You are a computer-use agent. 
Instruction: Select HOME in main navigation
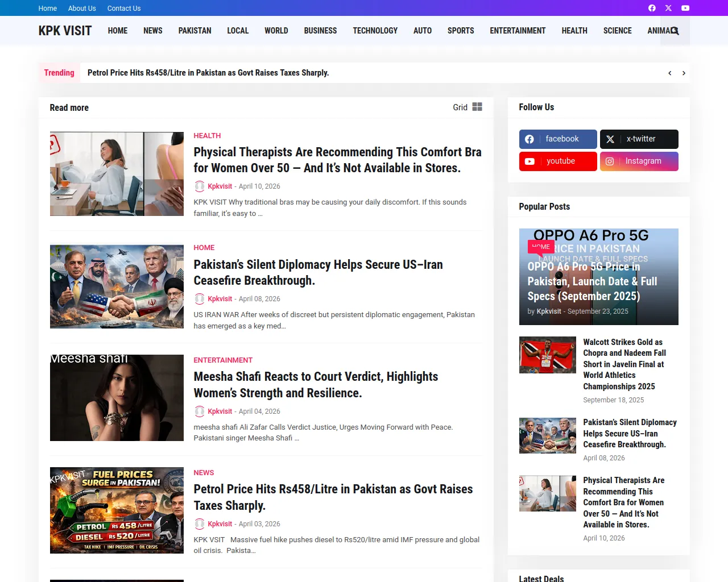118,31
